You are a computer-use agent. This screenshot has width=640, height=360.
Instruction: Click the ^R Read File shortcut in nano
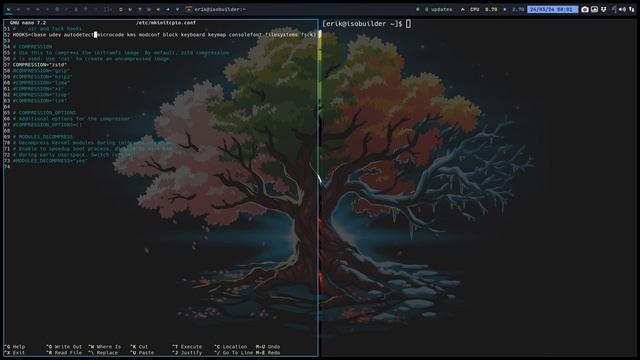(64, 353)
